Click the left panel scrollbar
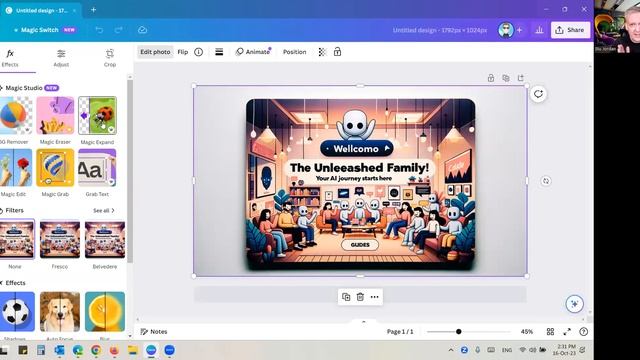 (130, 171)
